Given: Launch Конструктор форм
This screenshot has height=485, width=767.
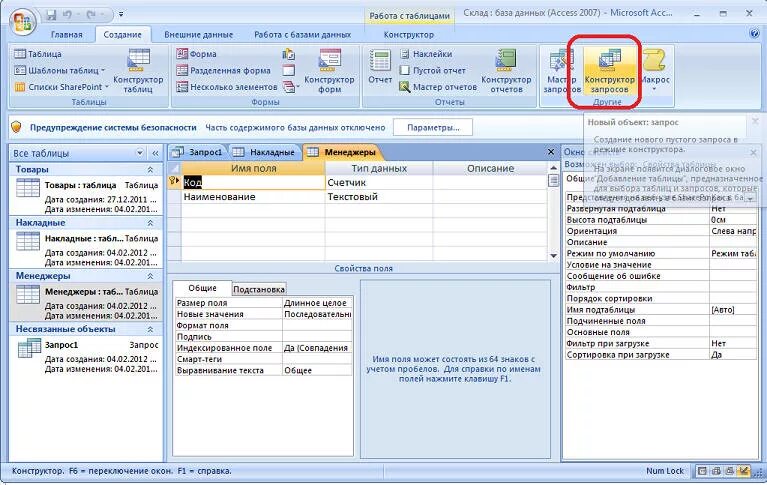Looking at the screenshot, I should 329,71.
